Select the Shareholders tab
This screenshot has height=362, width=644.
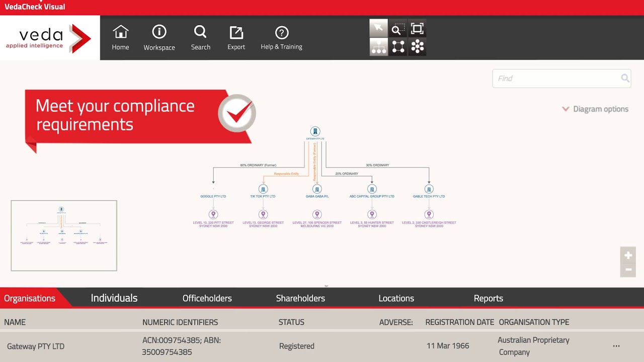pyautogui.click(x=300, y=298)
